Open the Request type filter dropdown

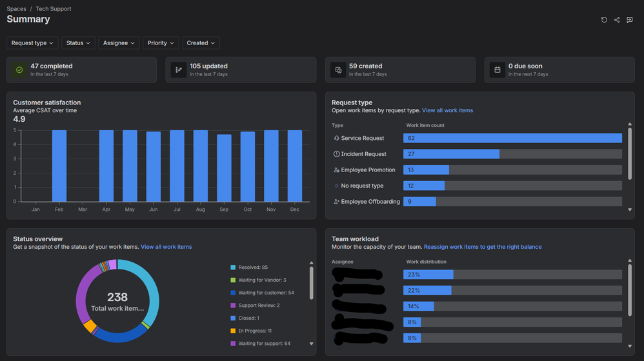32,43
